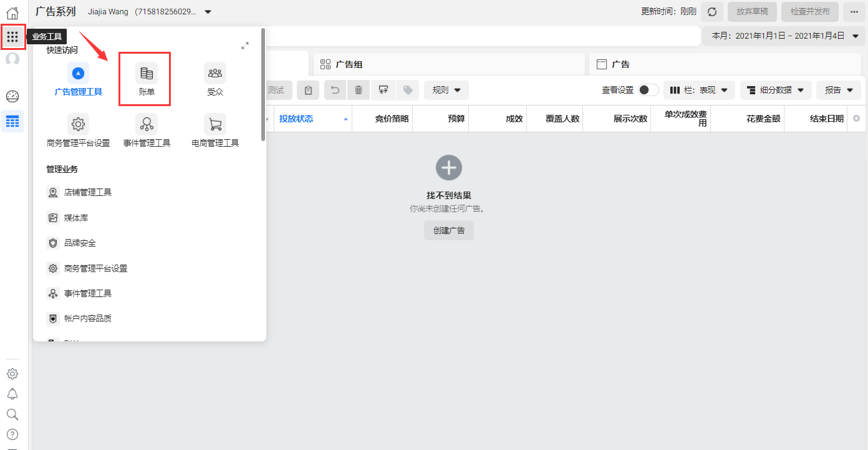Select 媒体库 in the manage business list
The image size is (868, 450).
[75, 218]
